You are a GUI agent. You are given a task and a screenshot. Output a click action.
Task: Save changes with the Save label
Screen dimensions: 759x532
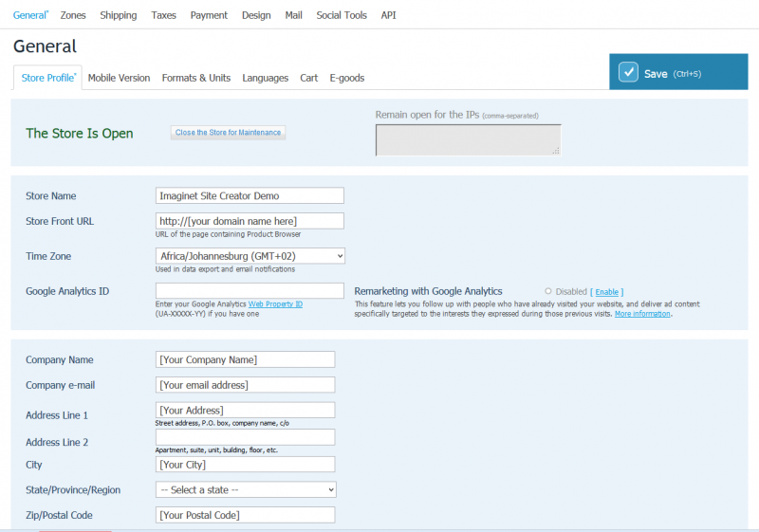pos(656,74)
